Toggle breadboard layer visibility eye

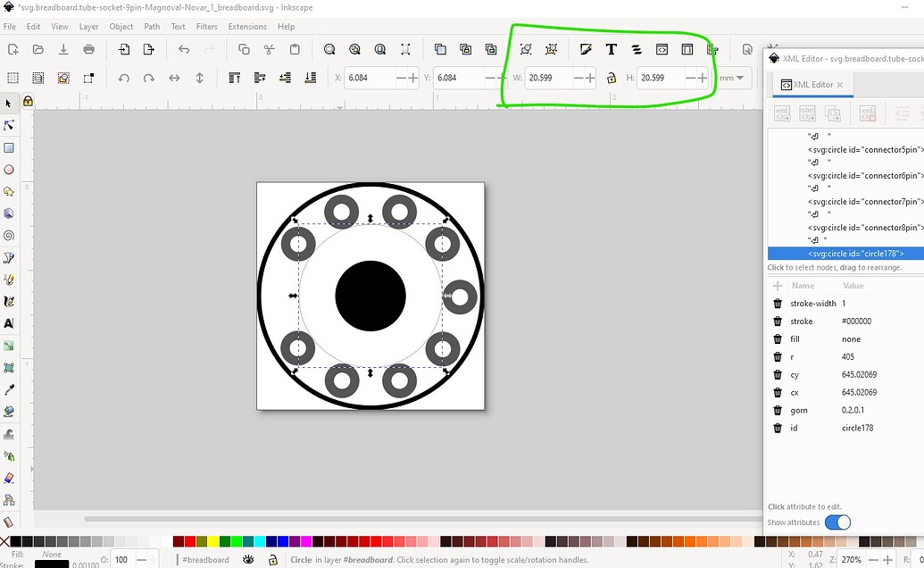click(248, 560)
